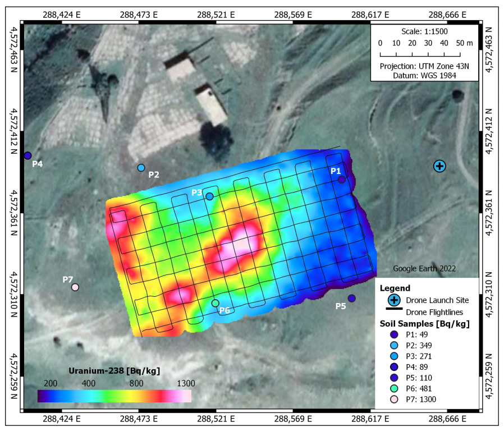504x431 pixels.
Task: Select the P1 sample marker on the map
Action: pyautogui.click(x=341, y=179)
